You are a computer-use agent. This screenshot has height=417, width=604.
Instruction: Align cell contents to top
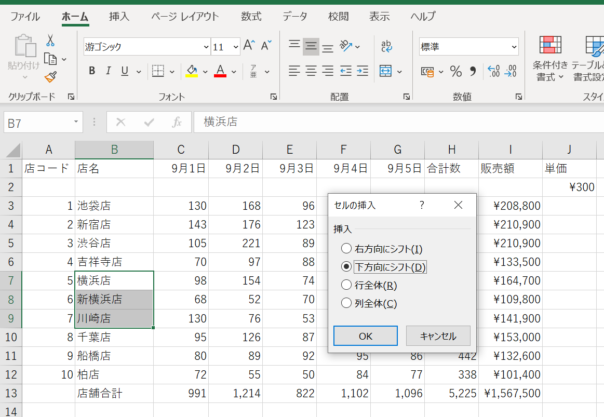coord(294,46)
